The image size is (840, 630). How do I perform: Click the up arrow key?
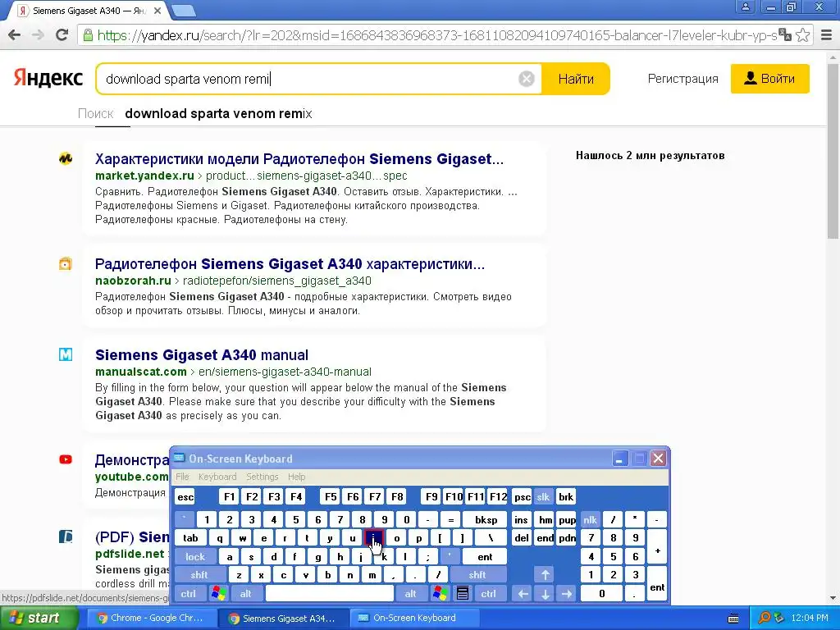(x=545, y=575)
